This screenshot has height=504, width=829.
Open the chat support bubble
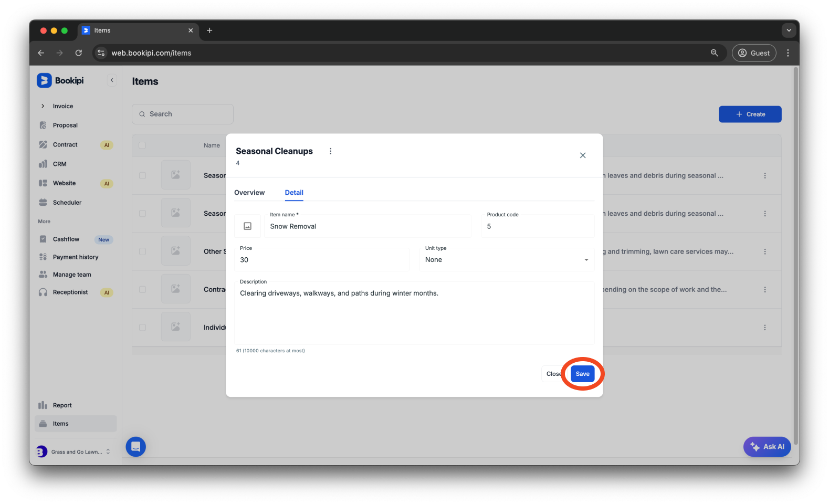tap(136, 447)
